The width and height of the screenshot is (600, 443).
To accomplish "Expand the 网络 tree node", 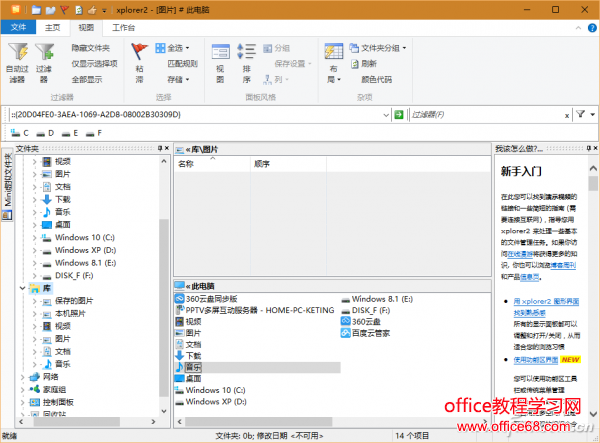I will coord(23,377).
